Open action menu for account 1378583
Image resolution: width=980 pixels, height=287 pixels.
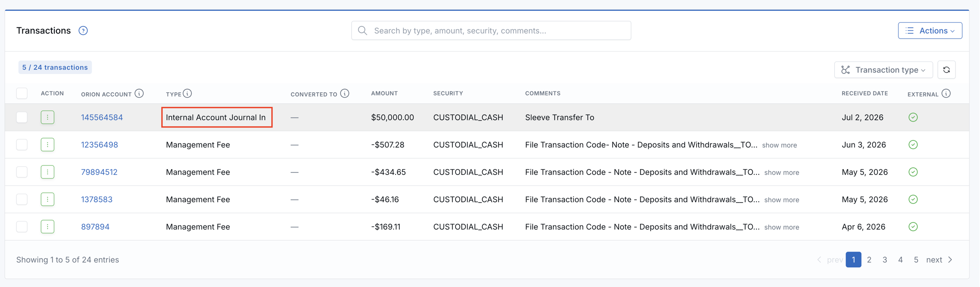pyautogui.click(x=47, y=200)
